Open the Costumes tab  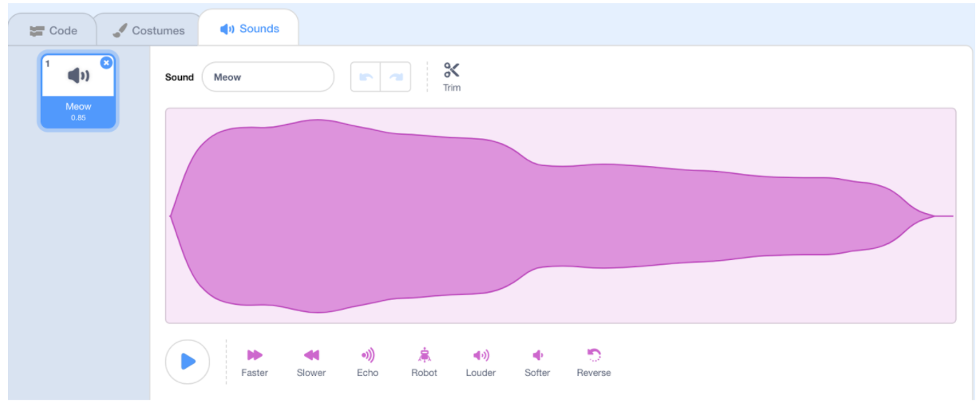pos(148,30)
